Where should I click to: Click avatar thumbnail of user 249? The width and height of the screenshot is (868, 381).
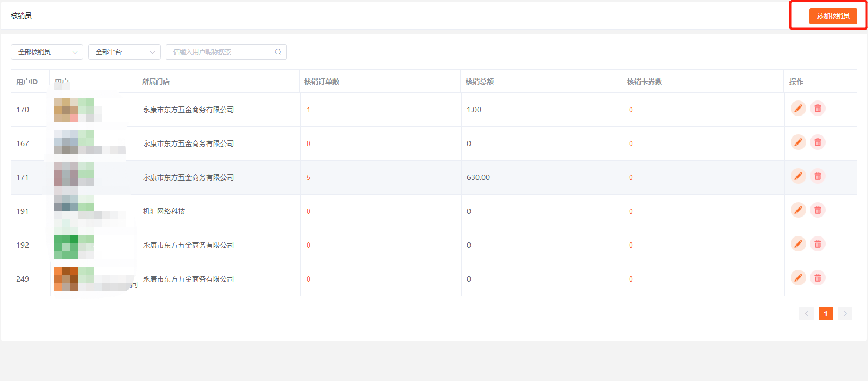pos(66,279)
